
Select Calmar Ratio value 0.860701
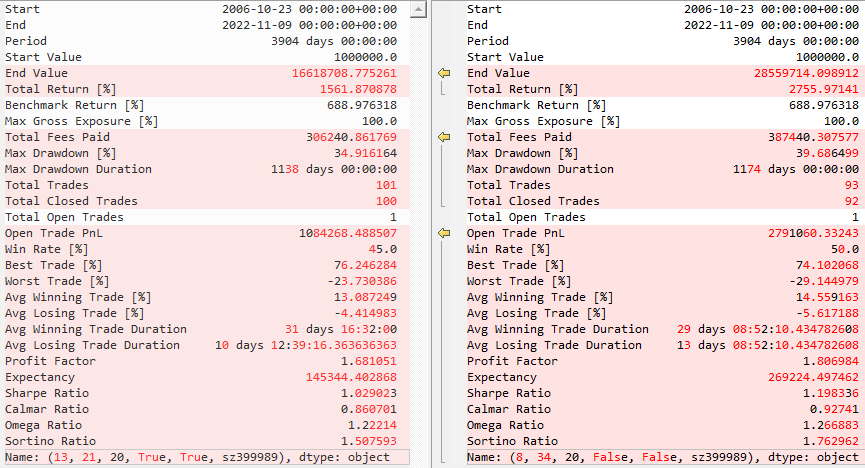pyautogui.click(x=369, y=409)
